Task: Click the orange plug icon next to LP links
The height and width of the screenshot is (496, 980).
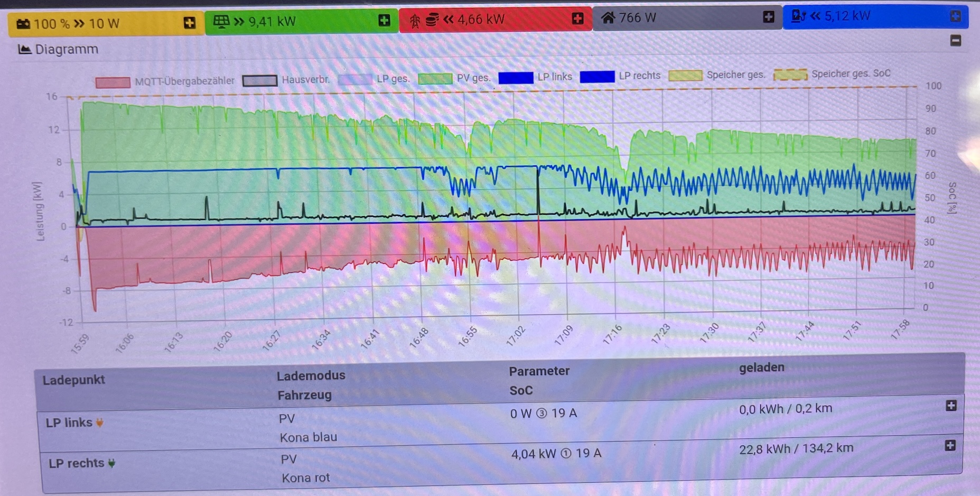Action: [99, 422]
